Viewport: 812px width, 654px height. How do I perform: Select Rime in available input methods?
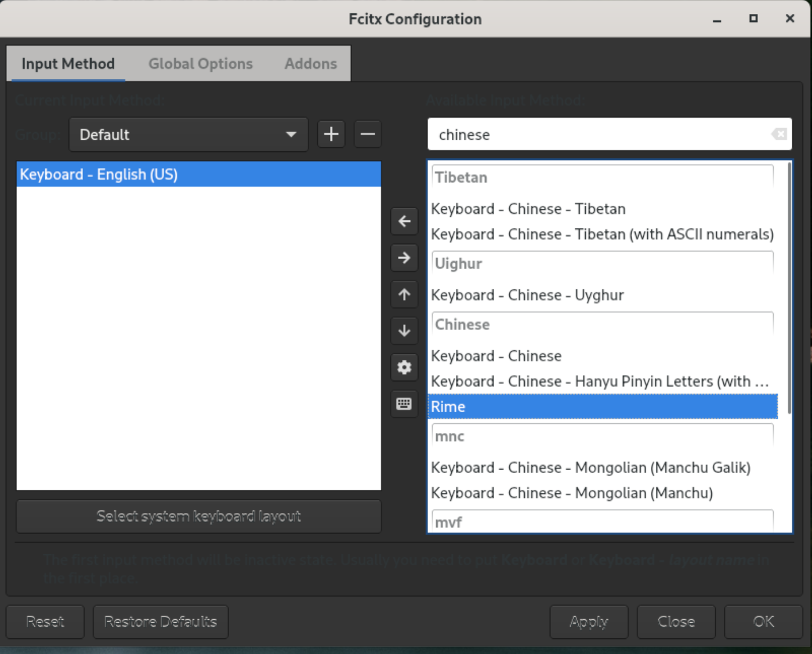click(x=602, y=407)
